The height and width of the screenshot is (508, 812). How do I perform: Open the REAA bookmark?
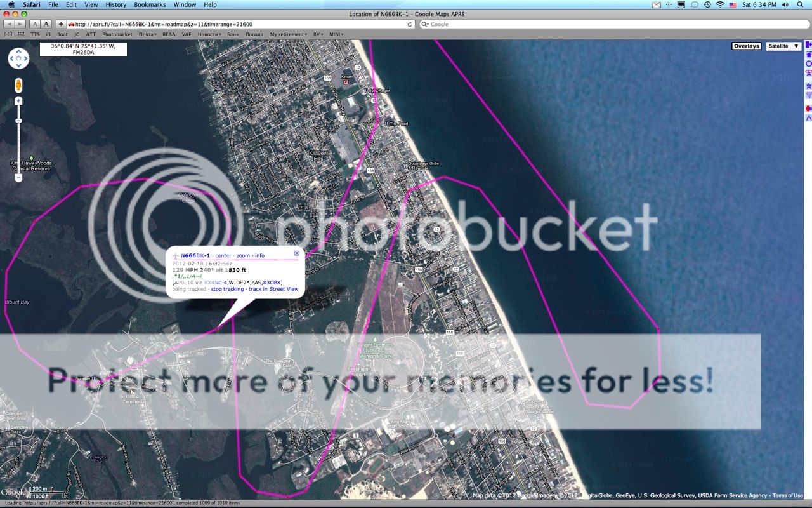169,34
